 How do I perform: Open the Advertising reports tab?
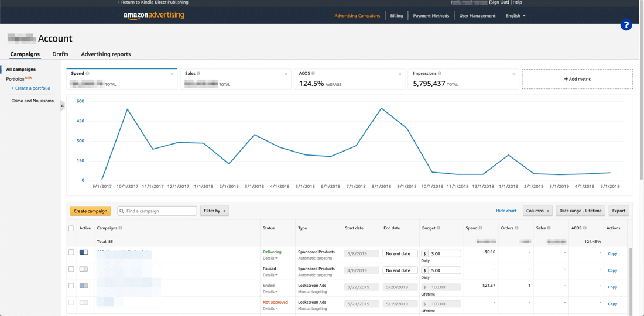(106, 54)
